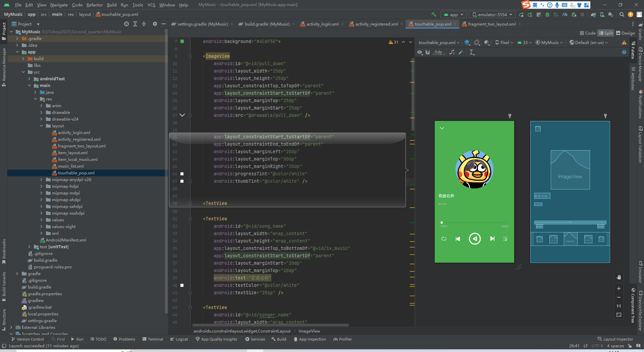The width and height of the screenshot is (644, 352).
Task: Open Default (en-us) locale dropdown
Action: pos(589,42)
